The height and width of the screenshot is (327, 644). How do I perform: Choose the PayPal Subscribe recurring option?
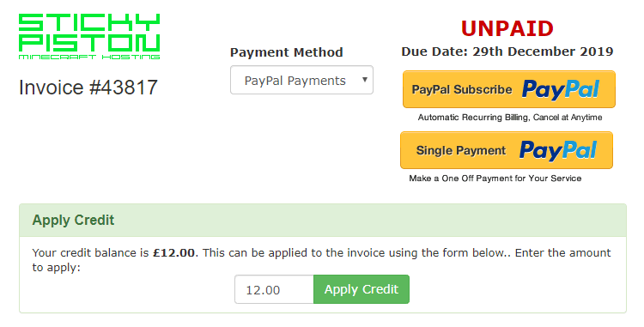click(509, 89)
